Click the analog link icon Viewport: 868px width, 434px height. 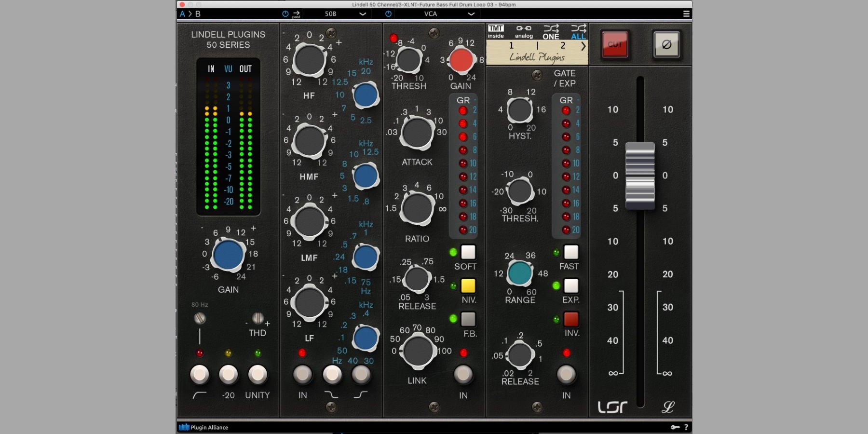(x=524, y=31)
